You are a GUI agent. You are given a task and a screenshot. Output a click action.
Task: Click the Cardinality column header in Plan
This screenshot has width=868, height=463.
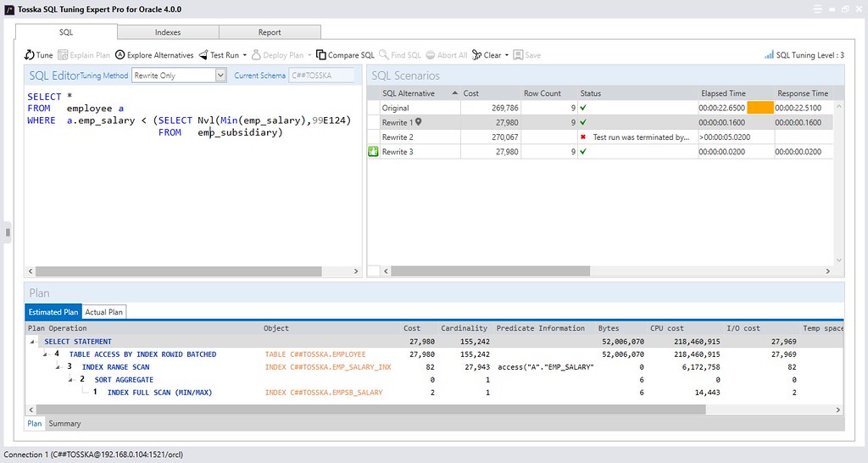pyautogui.click(x=464, y=328)
